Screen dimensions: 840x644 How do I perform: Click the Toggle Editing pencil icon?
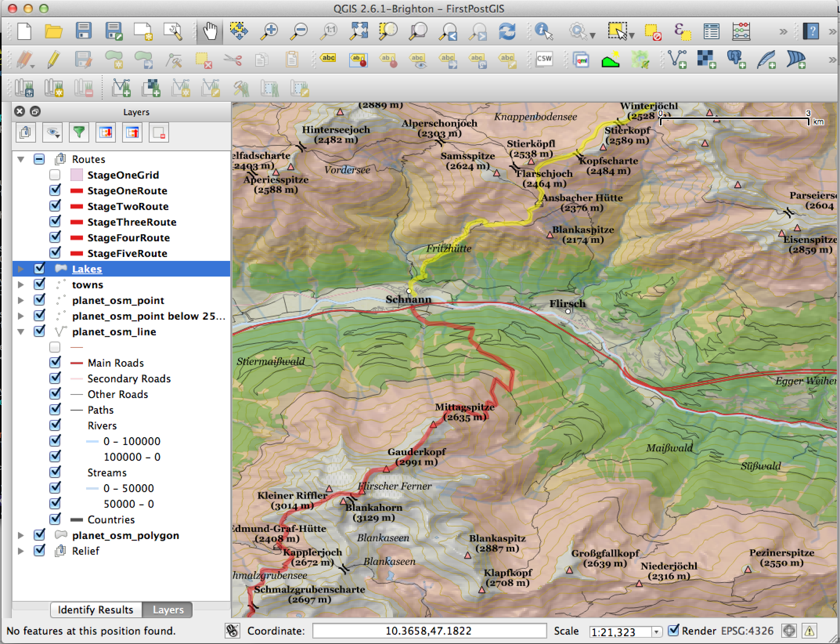click(x=54, y=60)
